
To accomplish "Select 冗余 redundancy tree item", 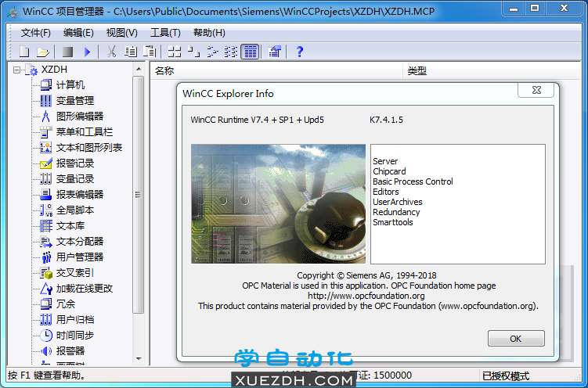I will click(x=66, y=304).
